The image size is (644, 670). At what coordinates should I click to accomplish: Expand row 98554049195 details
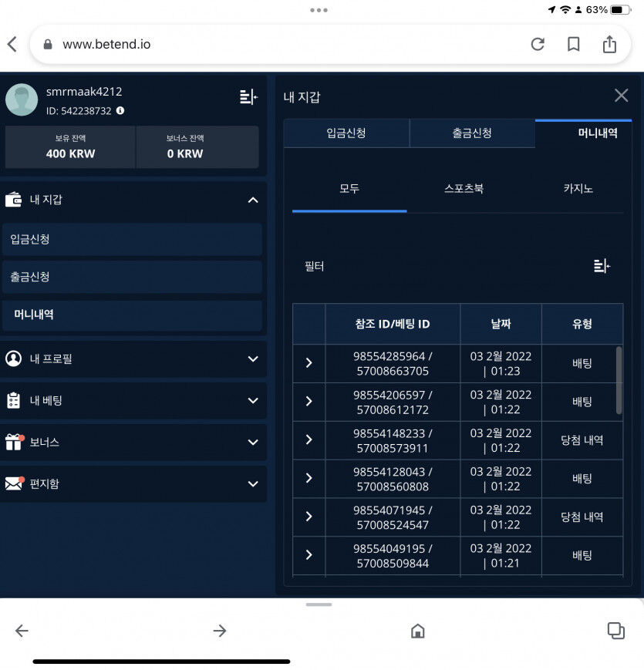pyautogui.click(x=309, y=555)
